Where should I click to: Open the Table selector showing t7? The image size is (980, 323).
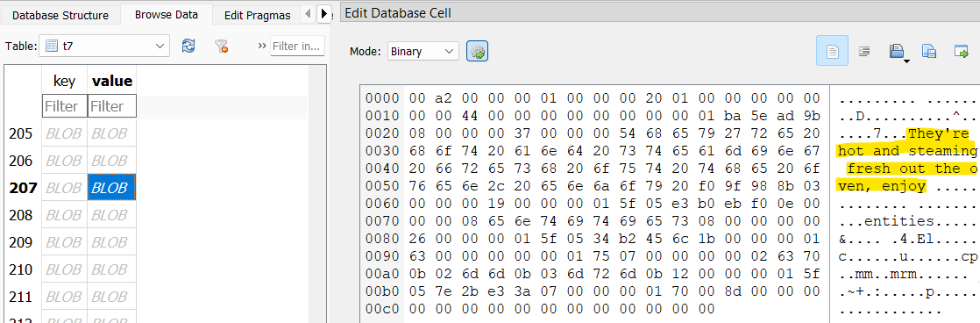[103, 46]
